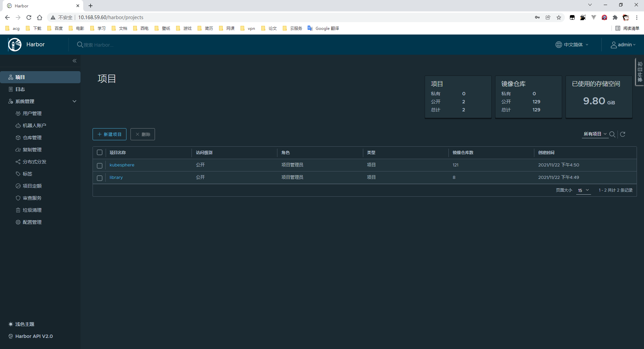Open 标签 labels page in sidebar
The image size is (644, 349).
(x=27, y=174)
